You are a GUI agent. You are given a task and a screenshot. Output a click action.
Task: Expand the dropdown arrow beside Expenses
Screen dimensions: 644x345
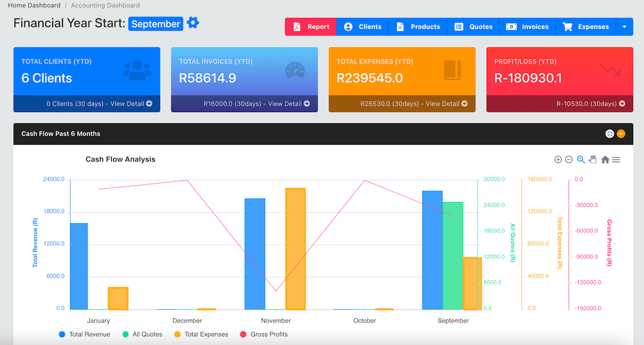pos(624,27)
